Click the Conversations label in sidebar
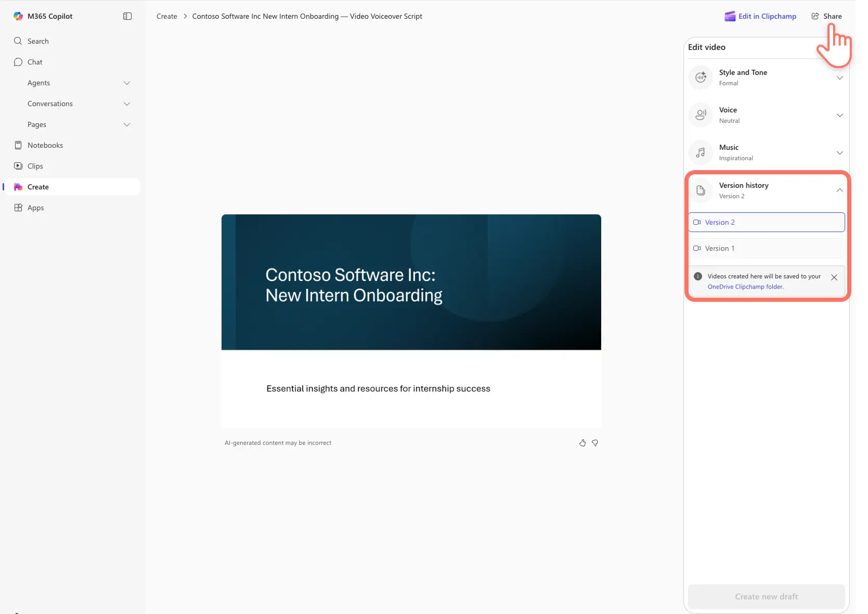The width and height of the screenshot is (868, 614). [50, 104]
